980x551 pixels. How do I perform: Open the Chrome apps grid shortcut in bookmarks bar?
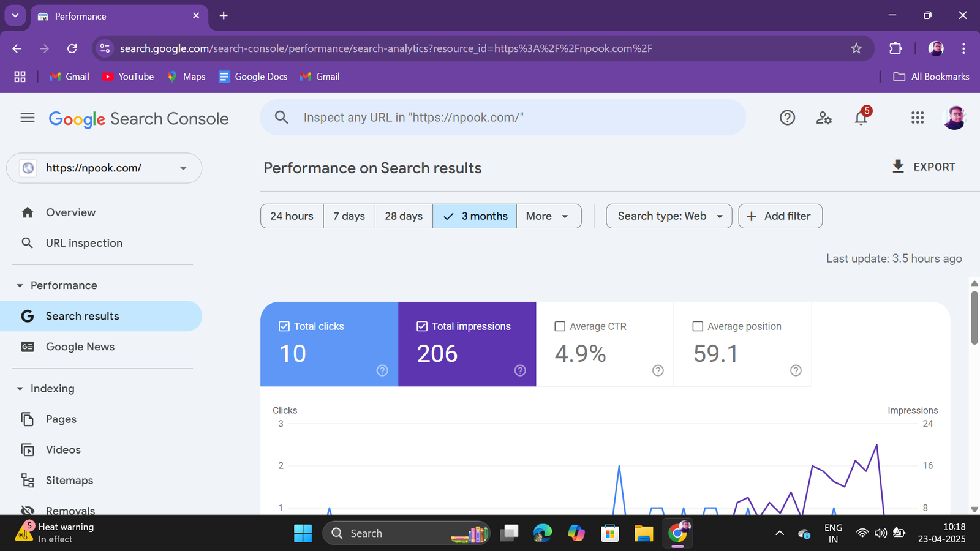click(x=20, y=77)
